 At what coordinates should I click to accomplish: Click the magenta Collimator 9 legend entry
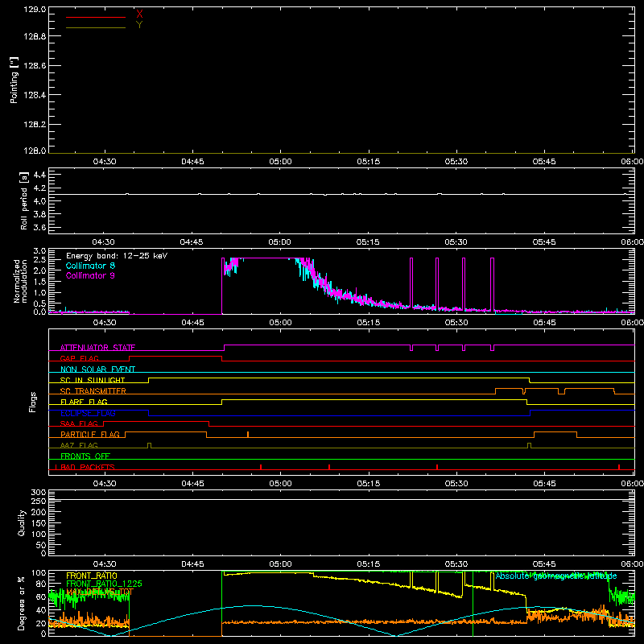pos(90,275)
